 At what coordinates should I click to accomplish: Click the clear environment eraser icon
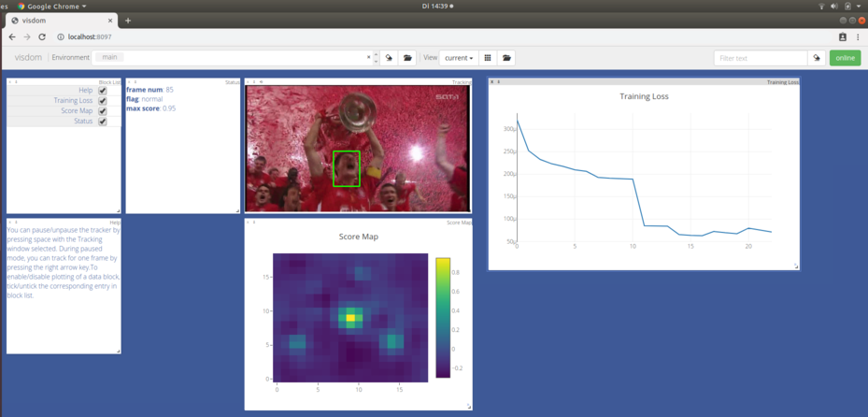click(x=389, y=58)
